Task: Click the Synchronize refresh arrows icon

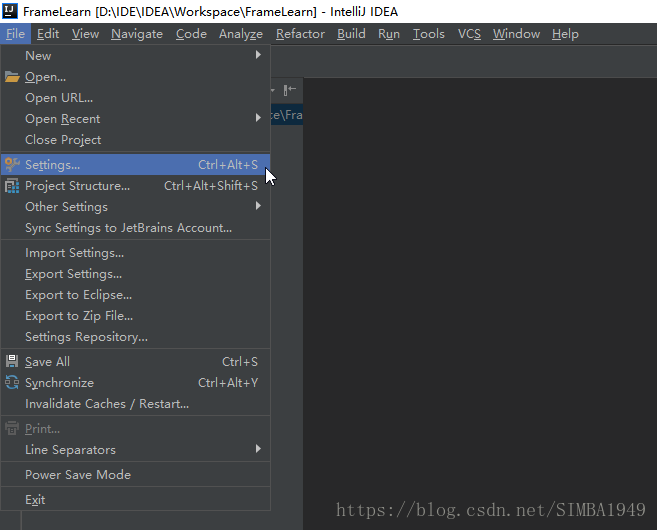Action: click(12, 382)
